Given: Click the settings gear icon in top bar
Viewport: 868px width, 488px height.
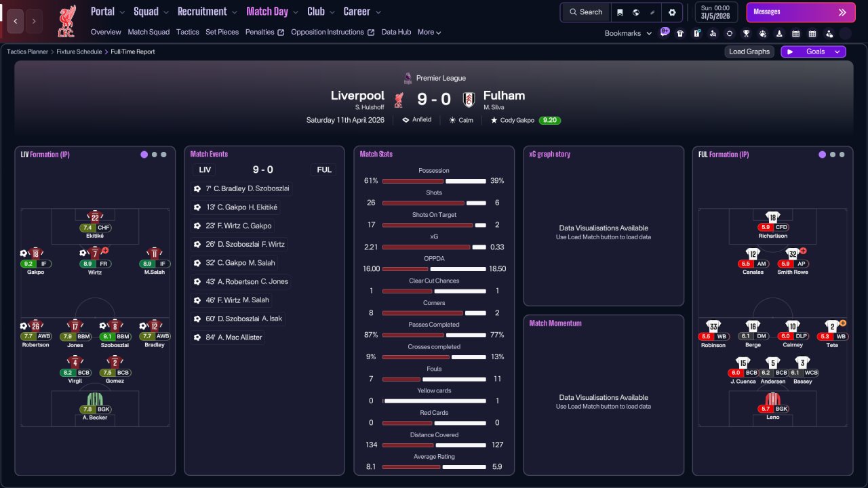Looking at the screenshot, I should click(x=672, y=12).
